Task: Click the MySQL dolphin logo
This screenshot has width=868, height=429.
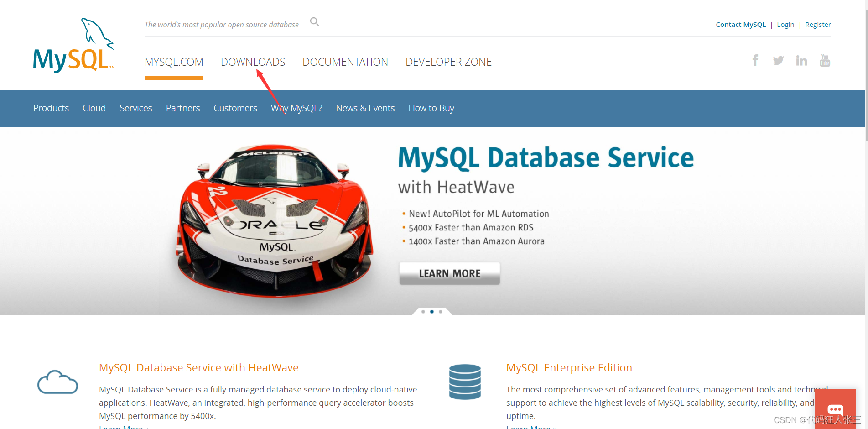Action: tap(73, 45)
